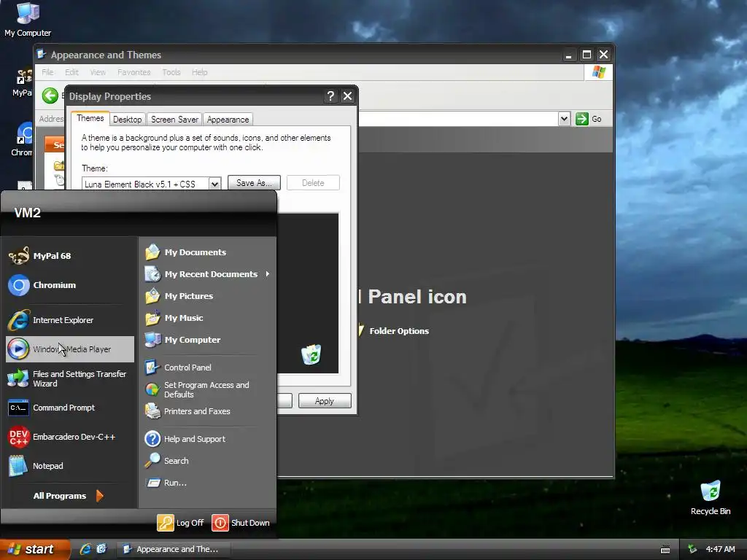Click the keyboard icon in taskbar

(x=665, y=550)
